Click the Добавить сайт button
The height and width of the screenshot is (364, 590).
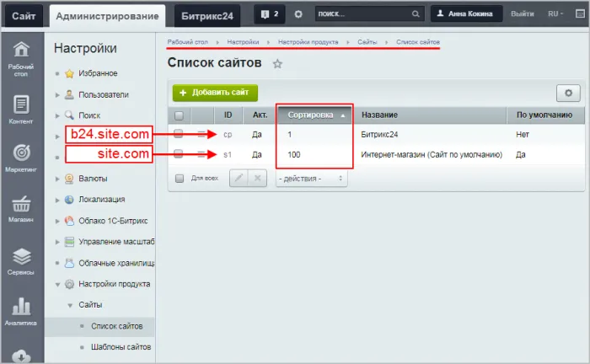click(215, 93)
